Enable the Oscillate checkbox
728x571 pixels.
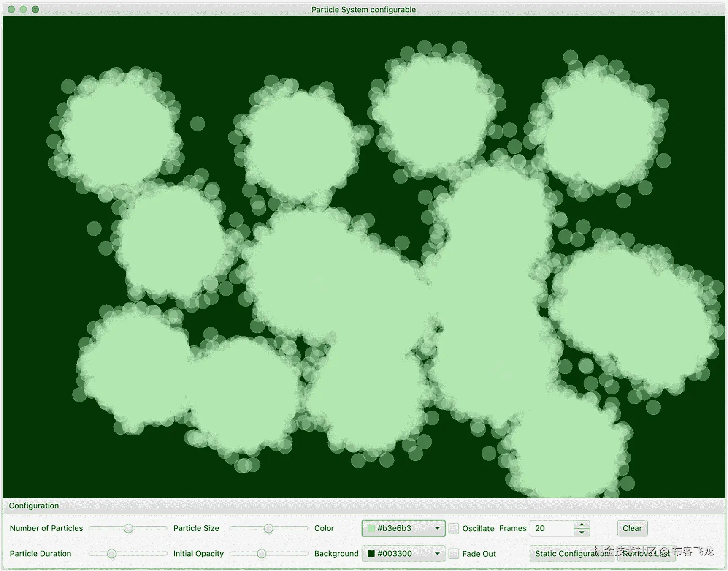click(454, 528)
